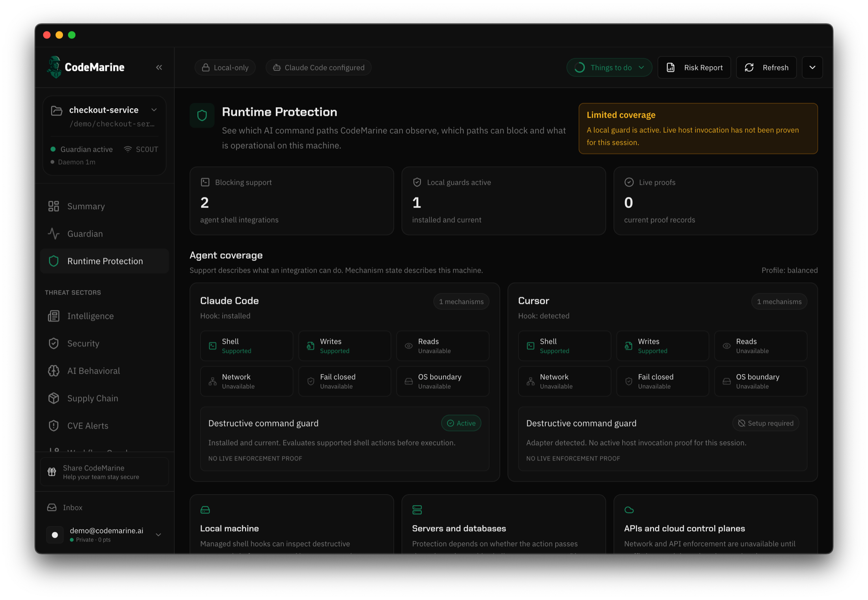Click the Profile: balanced label
Image resolution: width=868 pixels, height=600 pixels.
pos(789,270)
